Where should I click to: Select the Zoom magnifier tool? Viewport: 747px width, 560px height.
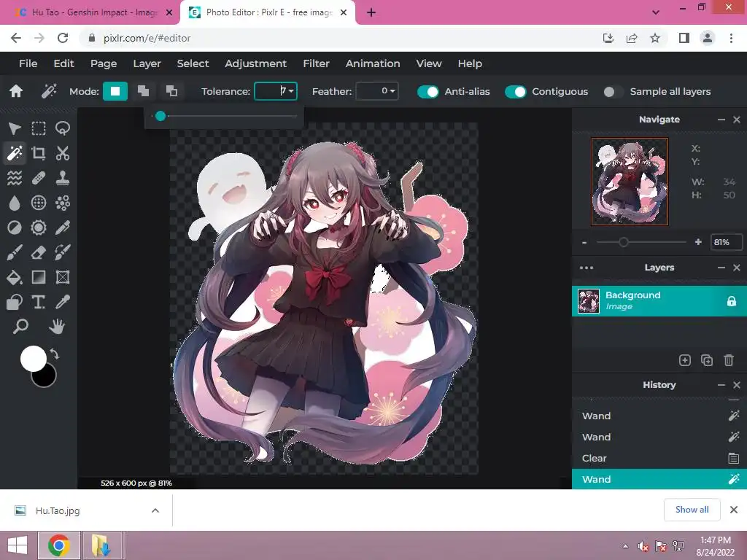[x=20, y=327]
